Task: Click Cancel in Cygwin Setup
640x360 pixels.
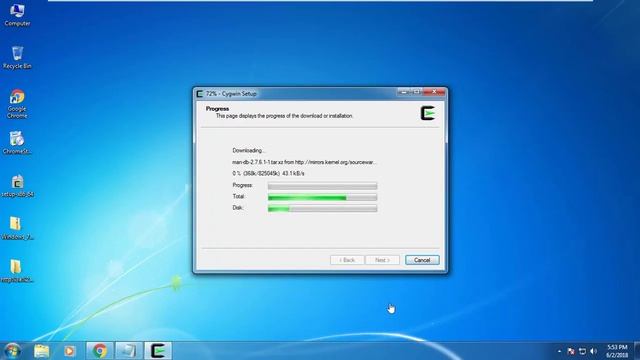Action: tap(422, 260)
